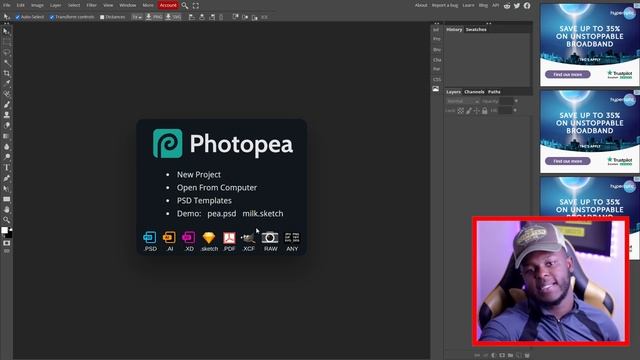Select the Rectangle shape tool
Screen dimensions: 640x360
point(6,199)
